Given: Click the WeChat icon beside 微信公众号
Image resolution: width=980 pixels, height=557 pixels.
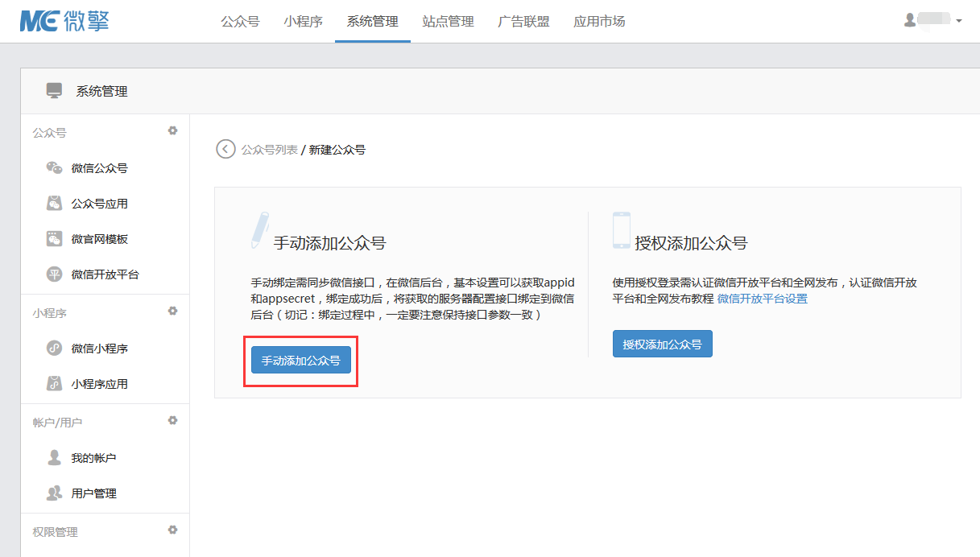Looking at the screenshot, I should (x=54, y=167).
